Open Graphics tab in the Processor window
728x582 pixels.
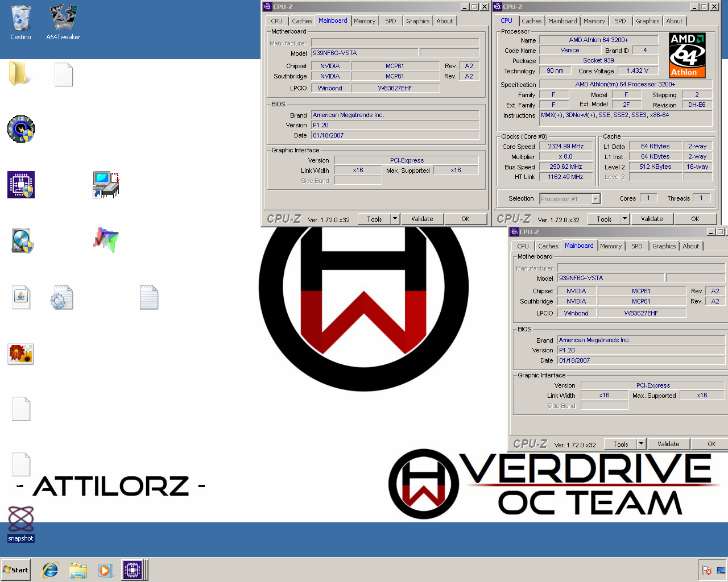[x=648, y=21]
